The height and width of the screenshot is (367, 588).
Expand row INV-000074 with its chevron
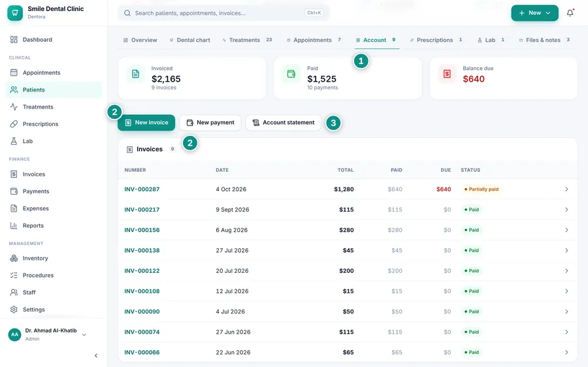pyautogui.click(x=566, y=332)
